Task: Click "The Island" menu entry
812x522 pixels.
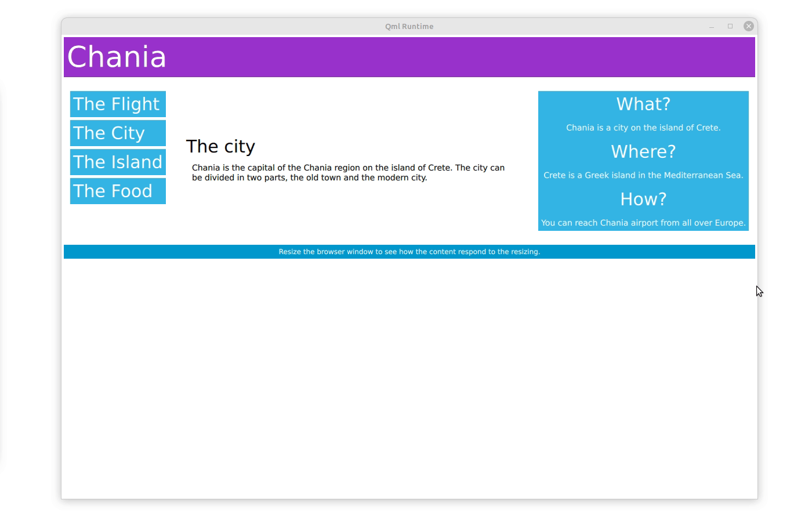Action: point(117,162)
